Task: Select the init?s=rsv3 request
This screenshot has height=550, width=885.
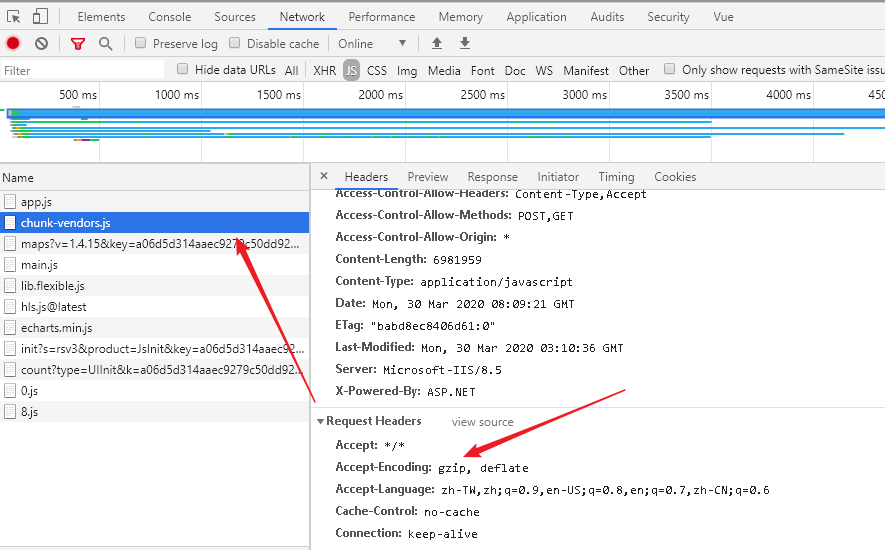Action: (x=155, y=348)
